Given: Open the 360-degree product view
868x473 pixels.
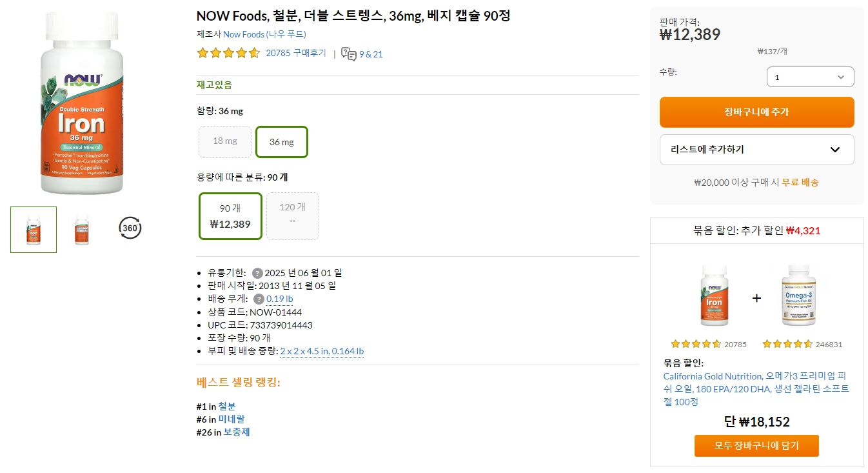Looking at the screenshot, I should pos(130,228).
